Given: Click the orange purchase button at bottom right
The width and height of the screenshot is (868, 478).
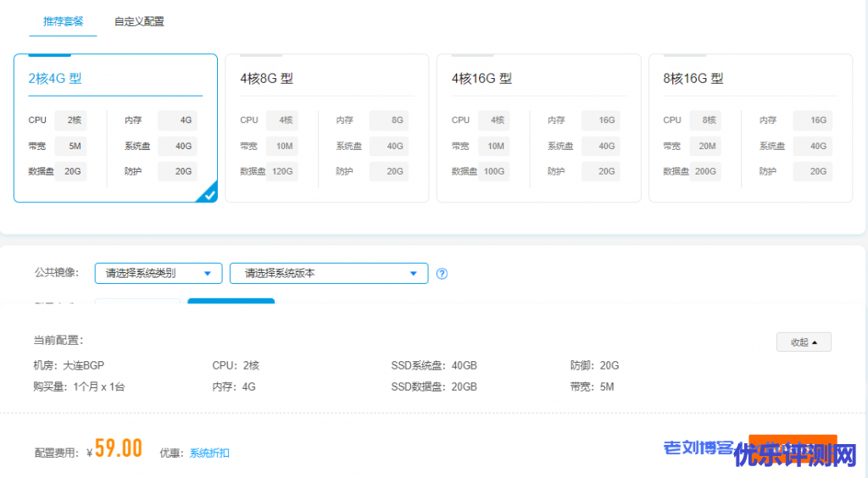Looking at the screenshot, I should coord(793,447).
